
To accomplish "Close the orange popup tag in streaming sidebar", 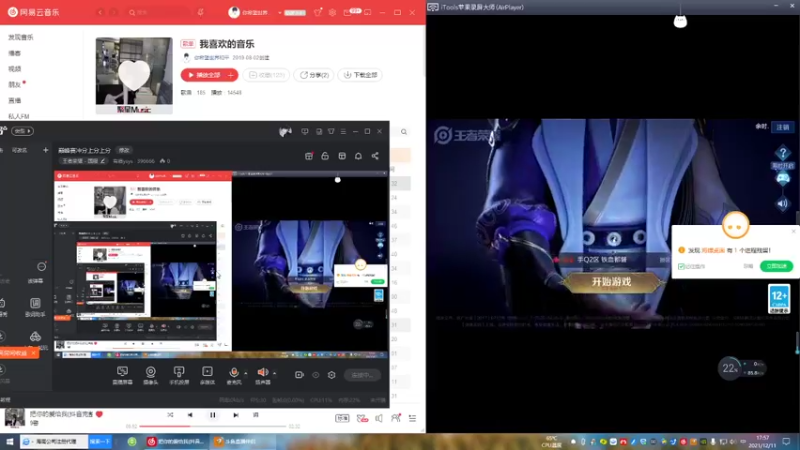I will 34,353.
